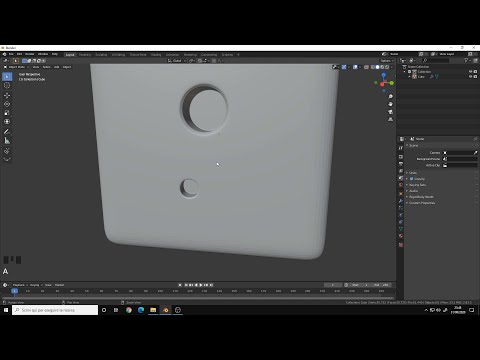Viewport: 480px width, 360px height.
Task: Open the Object properties tab icon
Action: pos(401,194)
